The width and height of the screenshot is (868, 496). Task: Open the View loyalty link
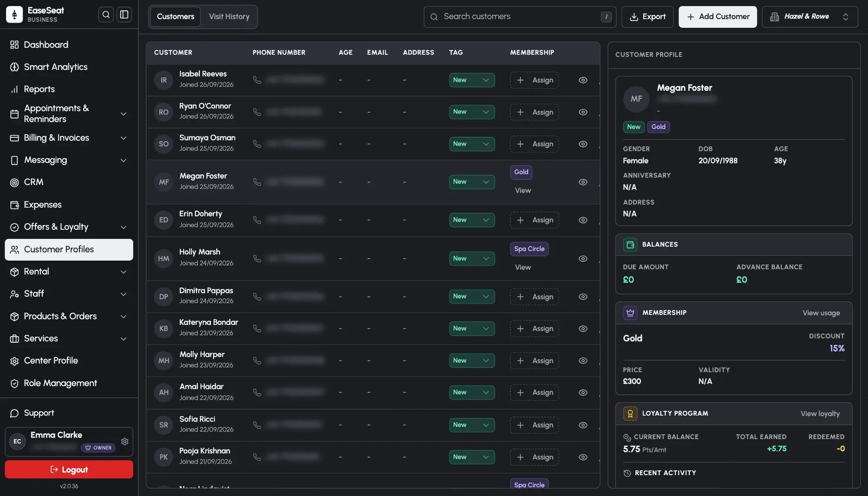820,413
